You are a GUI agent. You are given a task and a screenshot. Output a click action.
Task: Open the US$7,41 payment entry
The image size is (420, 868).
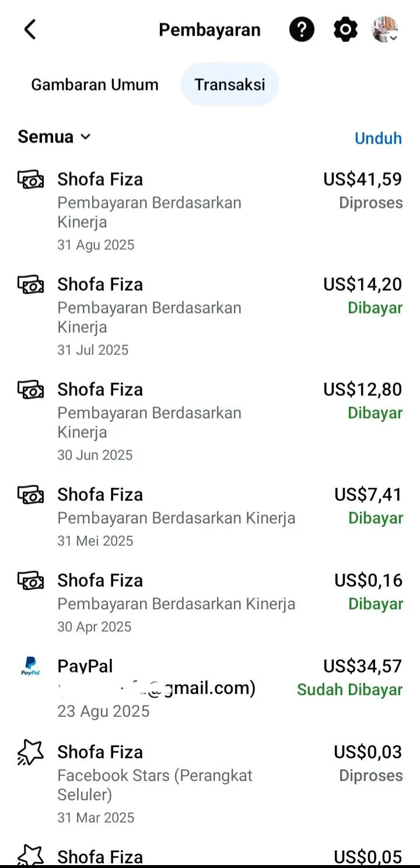pos(210,517)
